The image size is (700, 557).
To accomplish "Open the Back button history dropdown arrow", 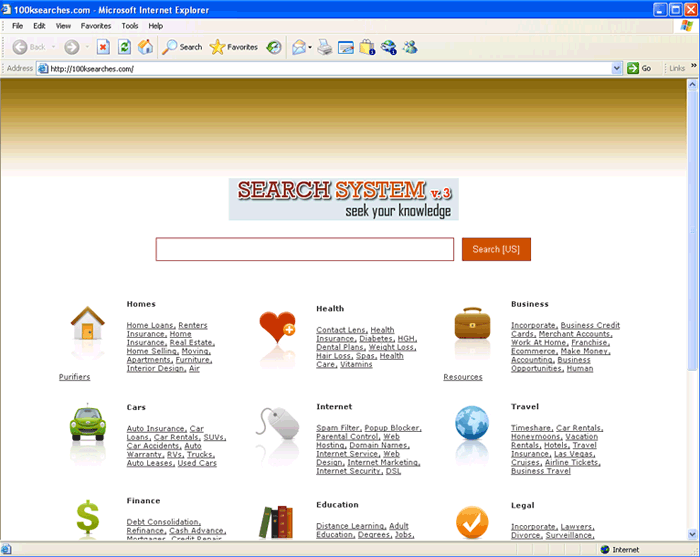I will click(x=52, y=47).
